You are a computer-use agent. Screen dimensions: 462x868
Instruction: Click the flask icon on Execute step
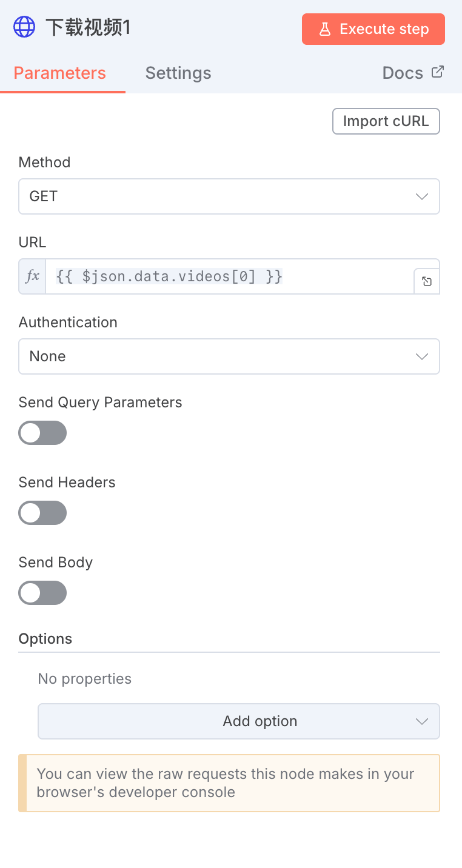pos(325,29)
